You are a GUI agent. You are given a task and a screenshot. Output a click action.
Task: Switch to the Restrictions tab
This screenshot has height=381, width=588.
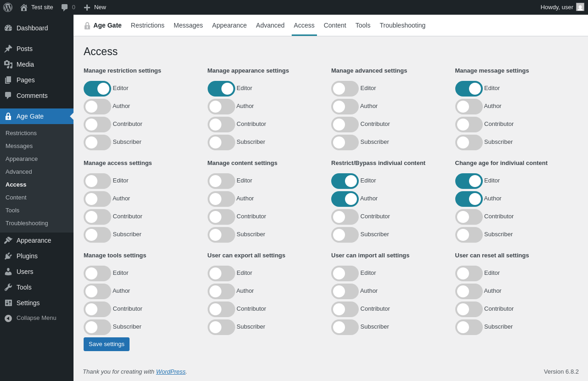(x=147, y=25)
